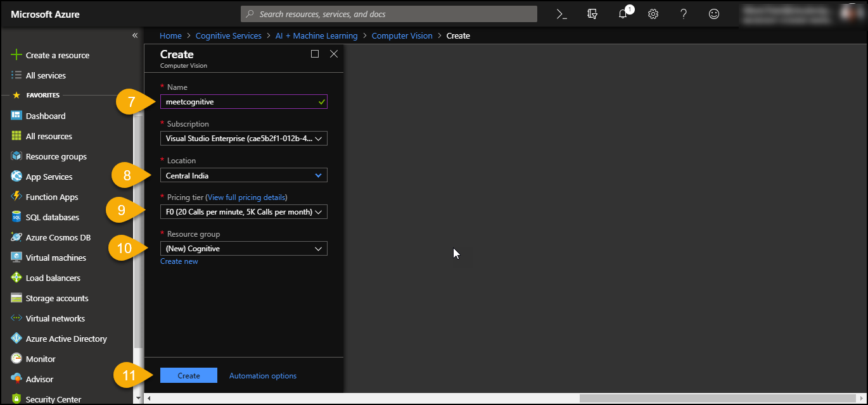This screenshot has width=868, height=405.
Task: Click the Resource groups cube icon
Action: tap(16, 156)
